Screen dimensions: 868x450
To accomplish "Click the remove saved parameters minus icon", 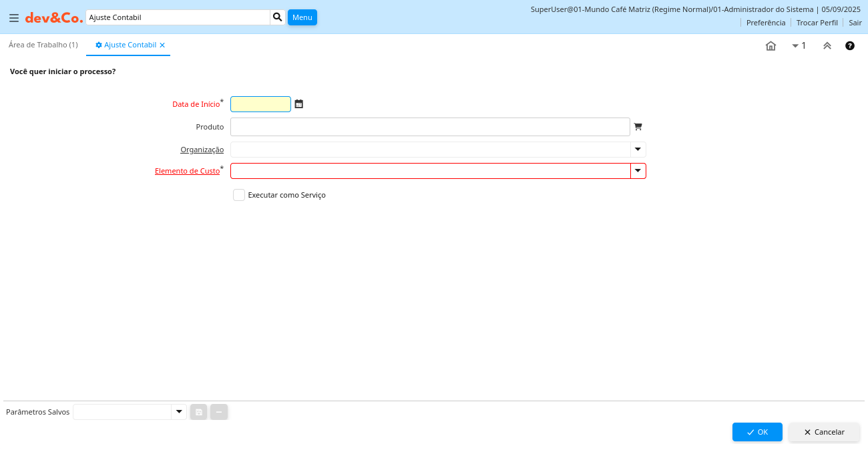I will (219, 412).
